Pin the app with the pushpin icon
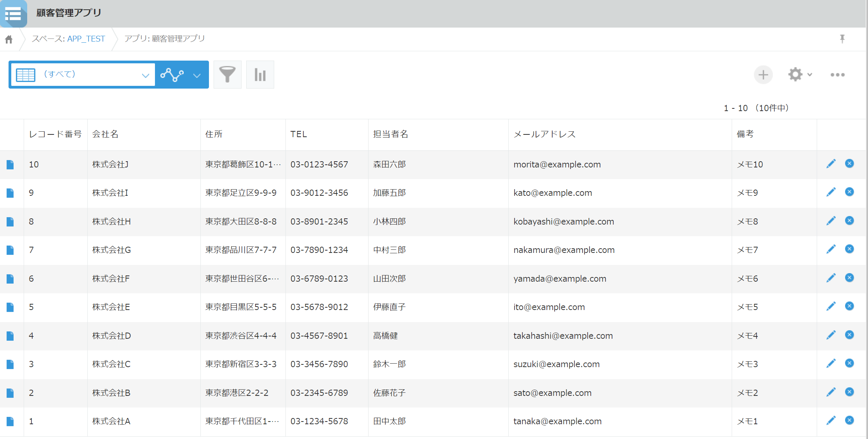Image resolution: width=868 pixels, height=439 pixels. point(842,39)
